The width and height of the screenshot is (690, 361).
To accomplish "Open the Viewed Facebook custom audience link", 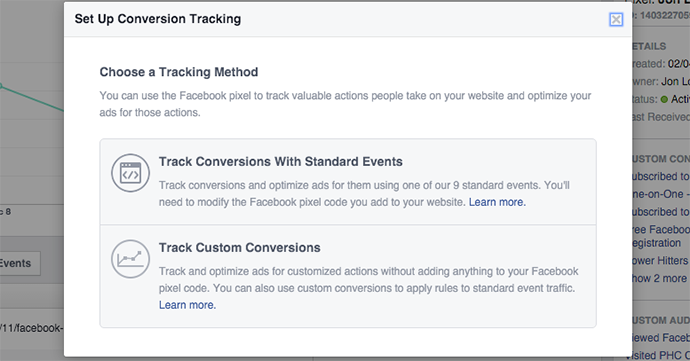I will [x=661, y=338].
